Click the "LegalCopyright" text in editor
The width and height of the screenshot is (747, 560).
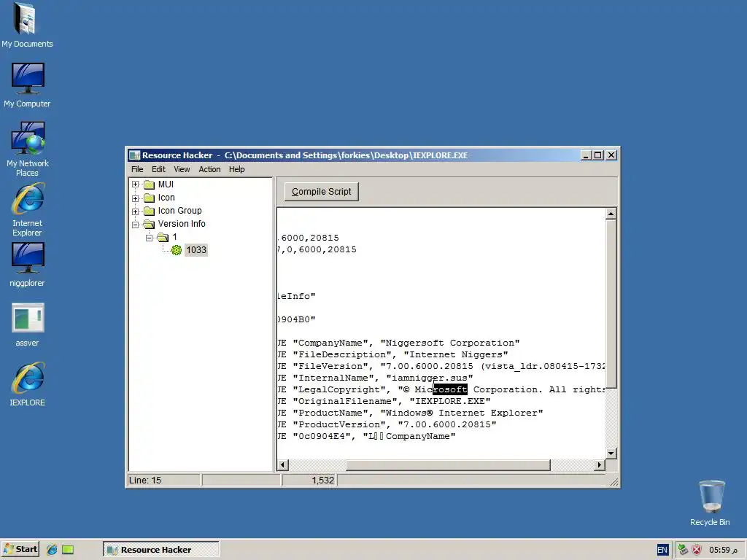[338, 389]
